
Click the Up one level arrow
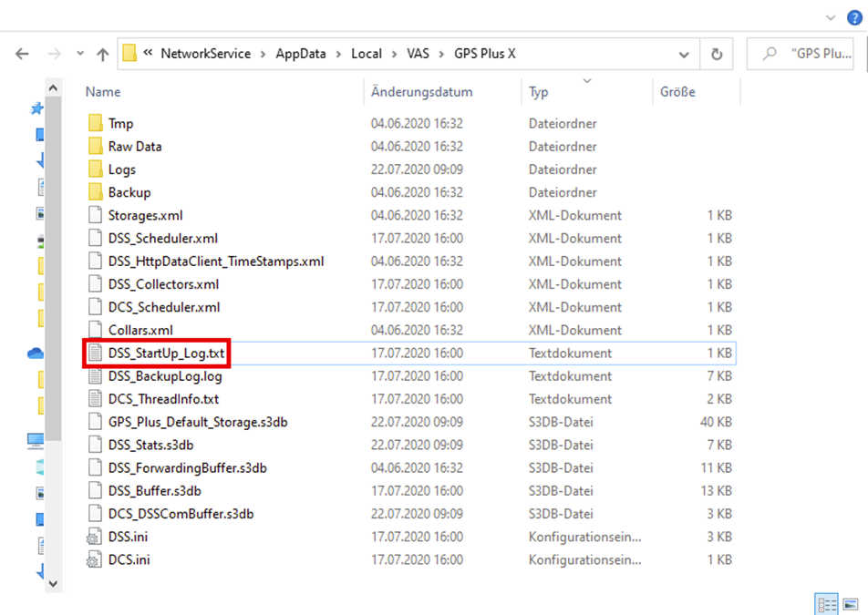102,54
